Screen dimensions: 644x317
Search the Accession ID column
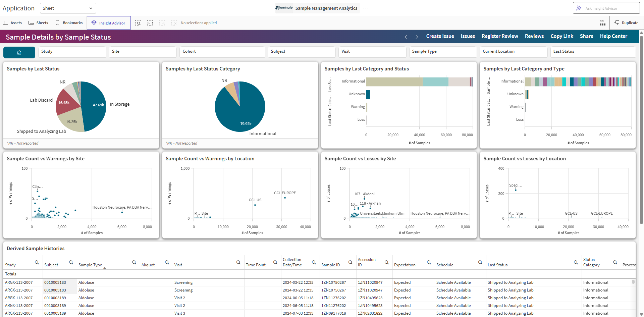[x=387, y=262]
